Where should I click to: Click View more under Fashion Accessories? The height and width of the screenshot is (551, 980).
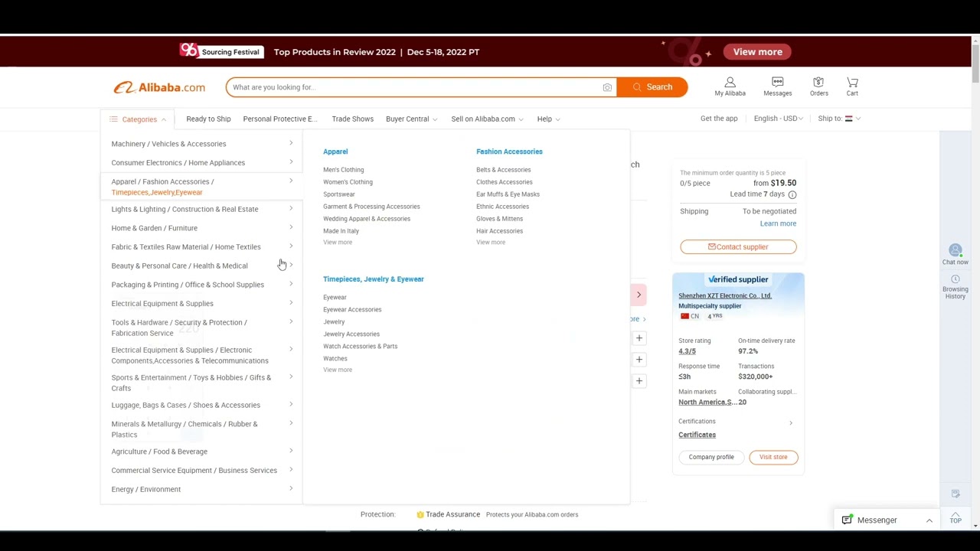point(491,242)
